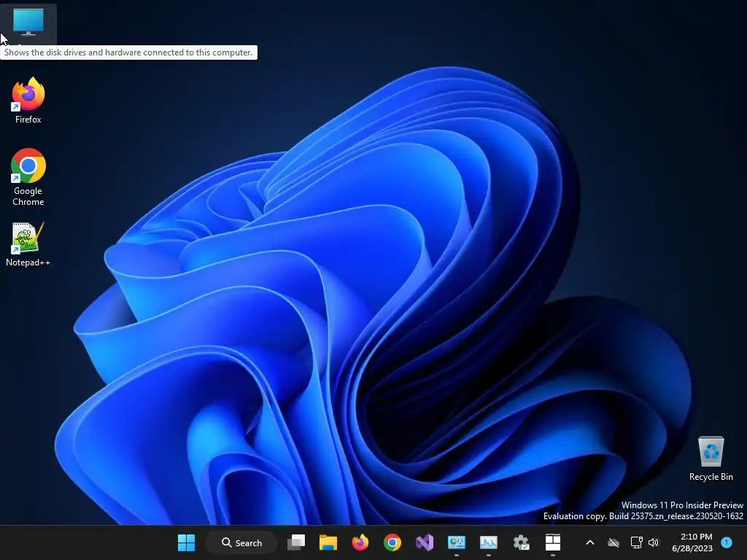Open the Resource Monitor taskbar icon
Viewport: 747px width, 560px height.
tap(488, 542)
